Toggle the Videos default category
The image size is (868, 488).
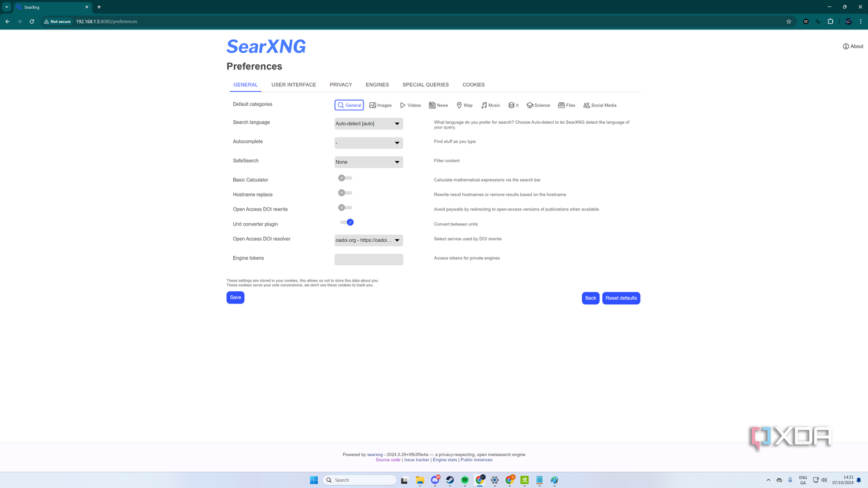pyautogui.click(x=410, y=105)
